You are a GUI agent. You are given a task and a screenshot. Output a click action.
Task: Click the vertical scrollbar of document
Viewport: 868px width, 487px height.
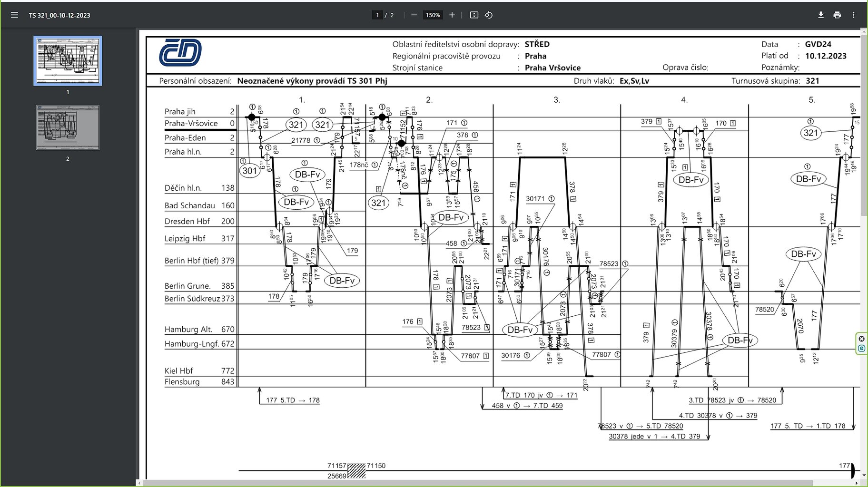[864, 125]
